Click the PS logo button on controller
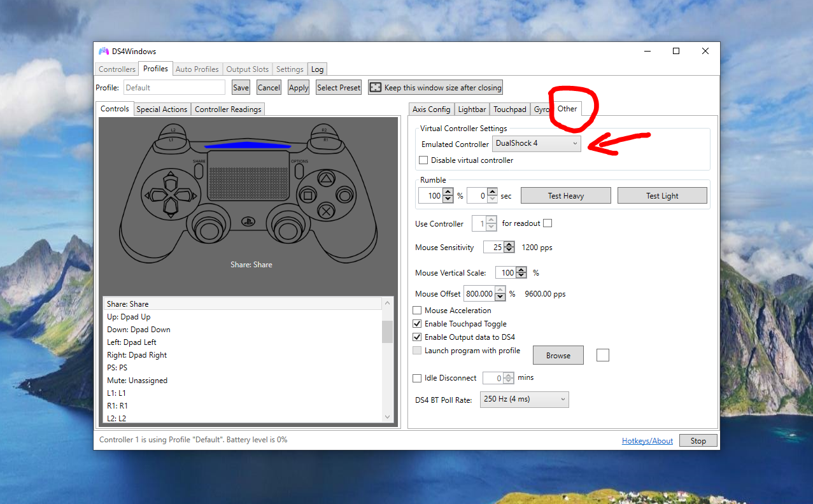 pos(249,223)
